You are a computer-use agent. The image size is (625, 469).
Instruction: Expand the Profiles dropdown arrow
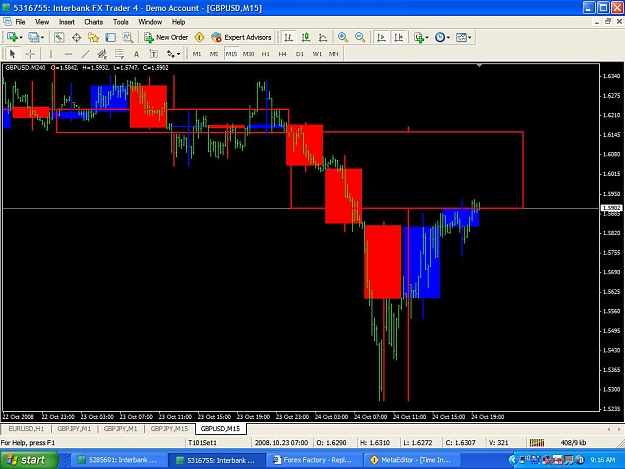tap(42, 37)
